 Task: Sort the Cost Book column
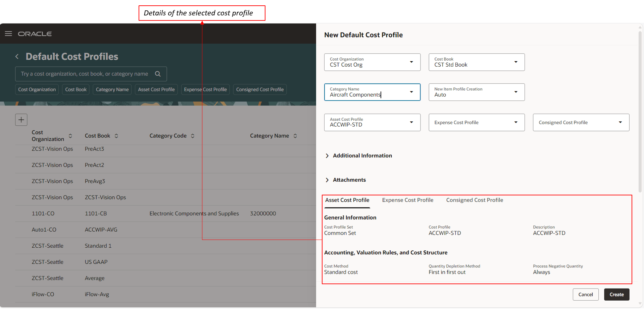tap(116, 136)
